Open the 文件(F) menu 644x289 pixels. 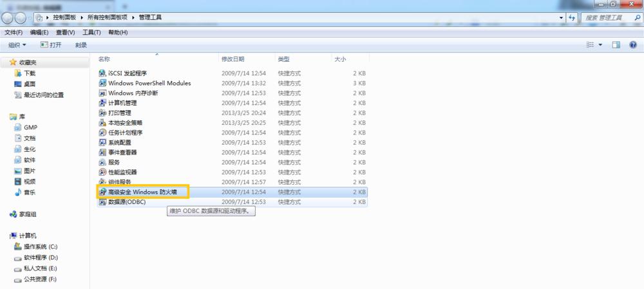coord(14,32)
